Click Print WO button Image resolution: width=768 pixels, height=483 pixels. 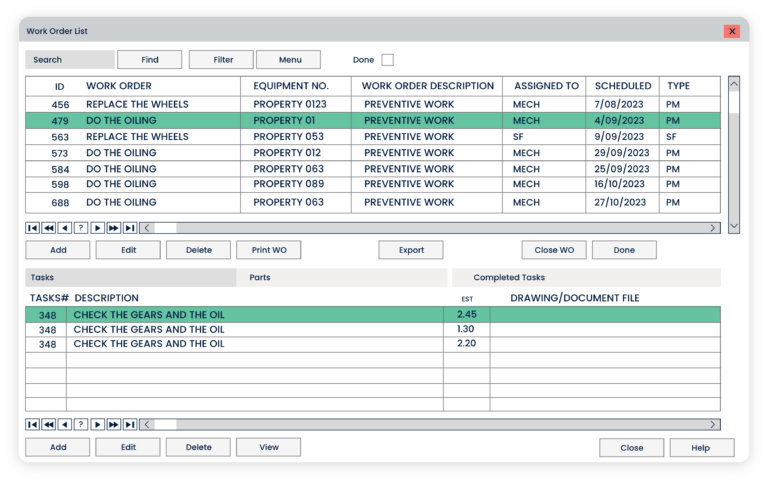[x=269, y=250]
